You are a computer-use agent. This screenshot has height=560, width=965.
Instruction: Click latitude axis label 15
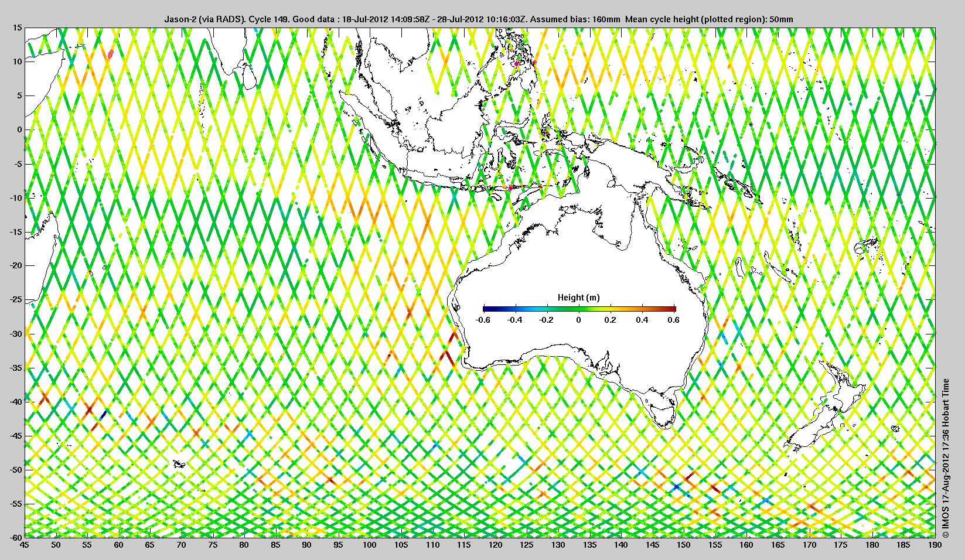point(18,28)
